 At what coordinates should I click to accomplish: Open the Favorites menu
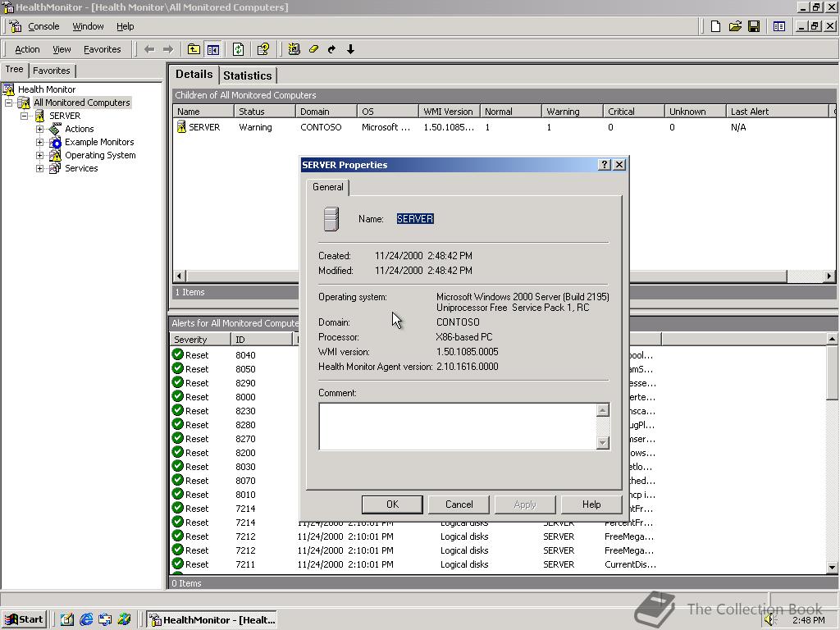(x=103, y=49)
